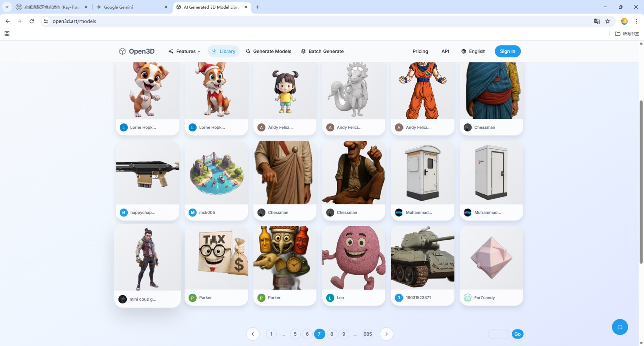The image size is (644, 346).
Task: Go to the Library tab
Action: point(223,51)
